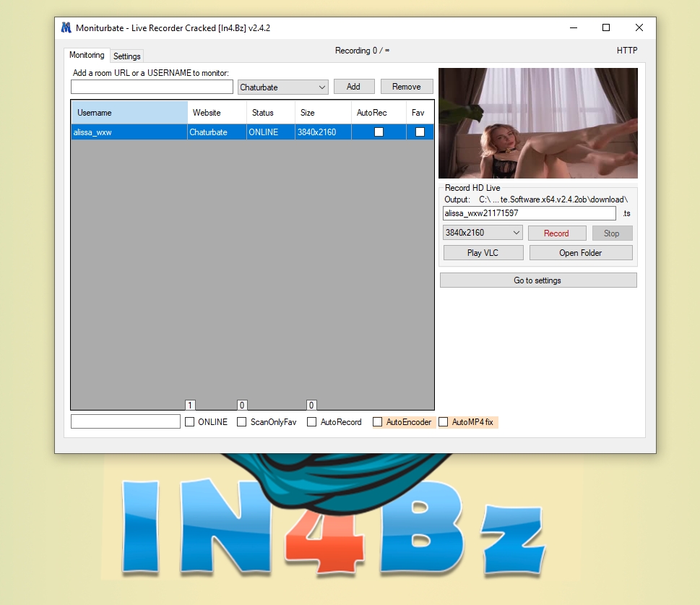Click the Open Folder button

click(x=580, y=253)
